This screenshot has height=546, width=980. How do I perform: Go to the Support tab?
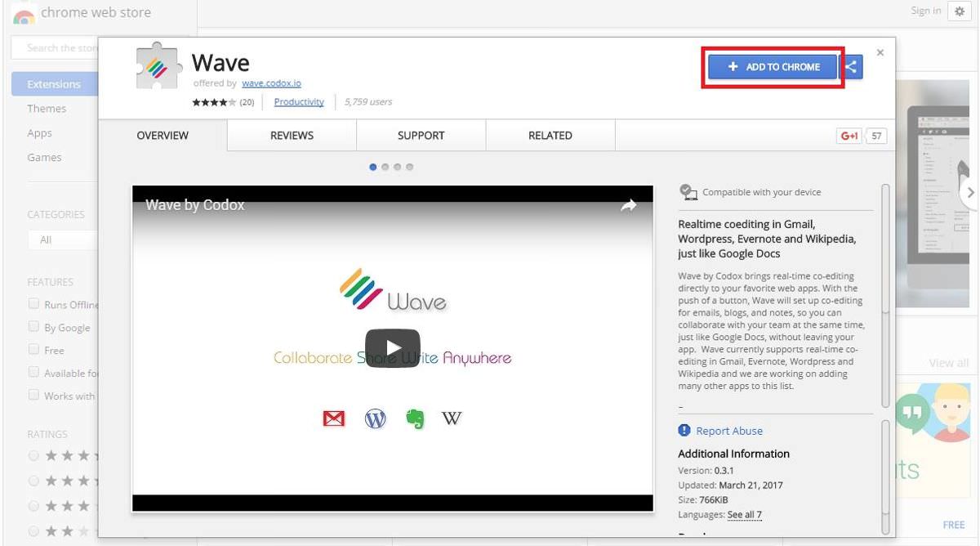(421, 136)
